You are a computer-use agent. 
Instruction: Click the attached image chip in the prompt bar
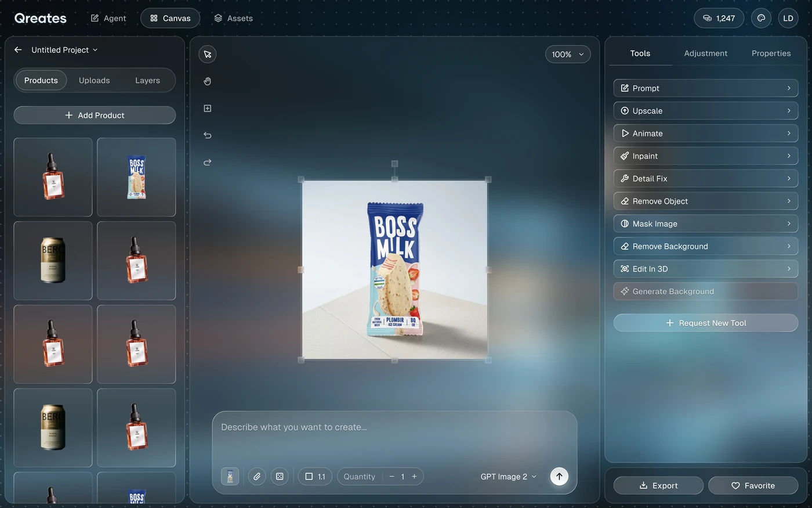click(230, 477)
